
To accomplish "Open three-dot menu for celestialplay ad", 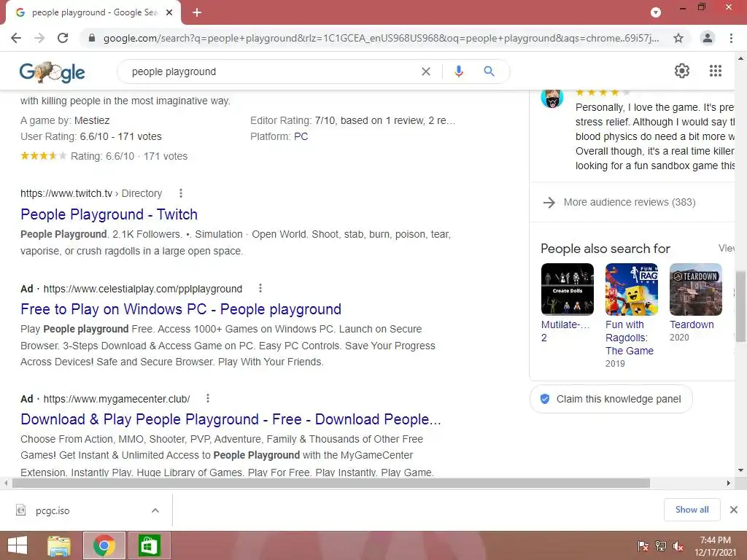I will pos(260,288).
